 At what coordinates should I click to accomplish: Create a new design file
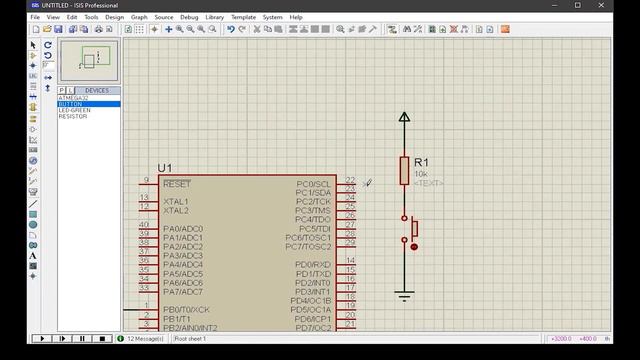point(36,29)
